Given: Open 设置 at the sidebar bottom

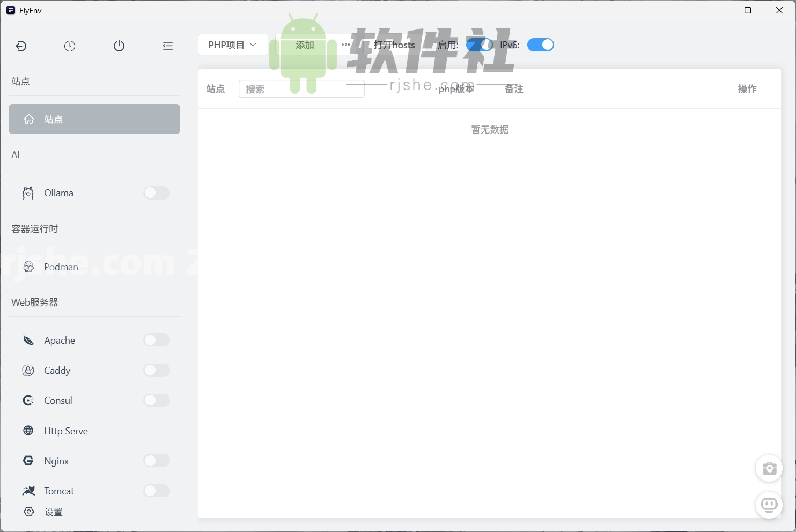Looking at the screenshot, I should click(53, 512).
